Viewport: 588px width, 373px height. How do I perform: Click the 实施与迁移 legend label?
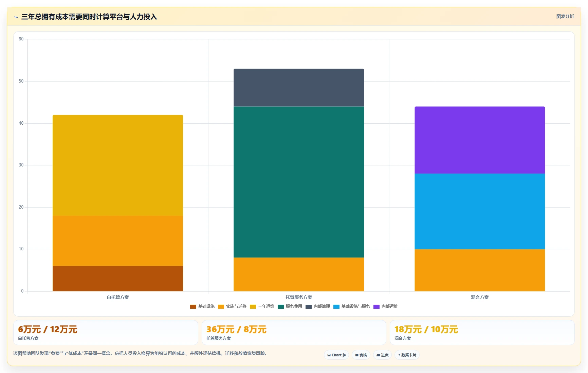(x=236, y=306)
